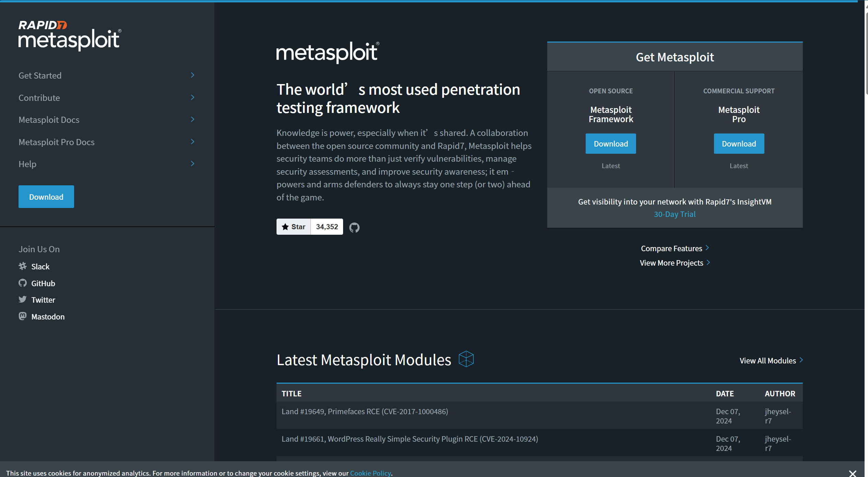Click the cube icon next to Latest Modules
Viewport: 868px width, 477px height.
[466, 359]
